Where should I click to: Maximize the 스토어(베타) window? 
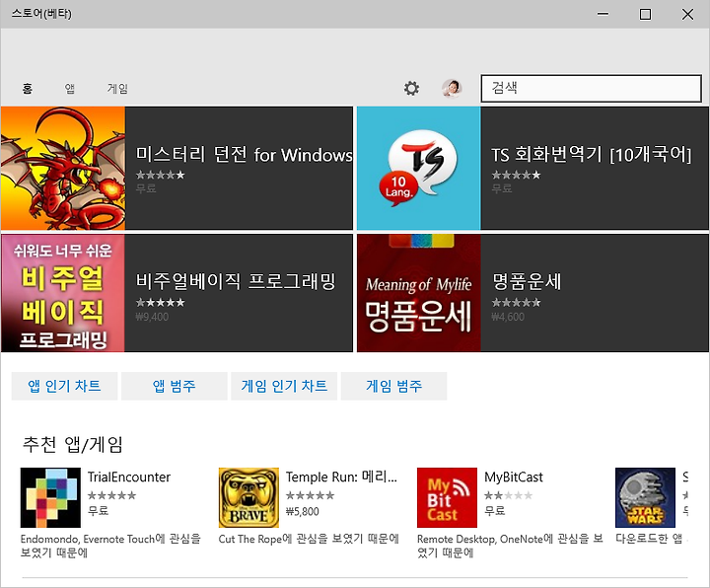[645, 15]
